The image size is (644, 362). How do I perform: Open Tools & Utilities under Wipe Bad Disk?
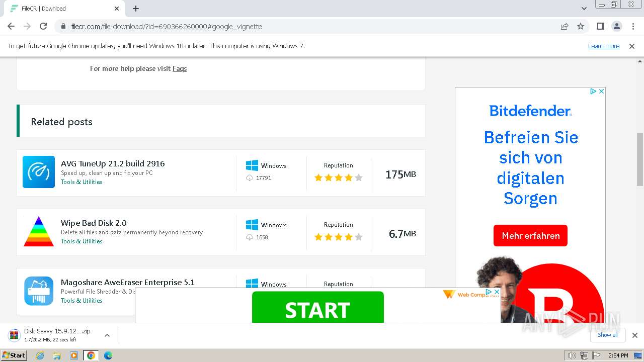[x=82, y=241]
